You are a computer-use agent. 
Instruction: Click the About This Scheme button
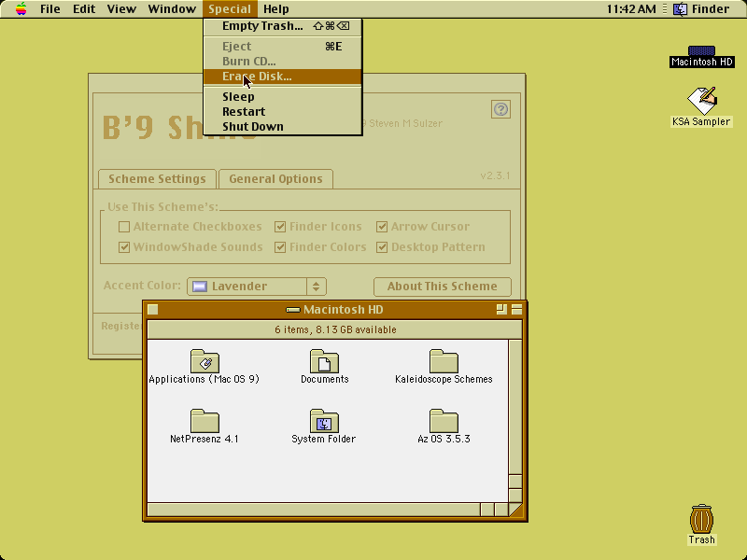(x=442, y=287)
